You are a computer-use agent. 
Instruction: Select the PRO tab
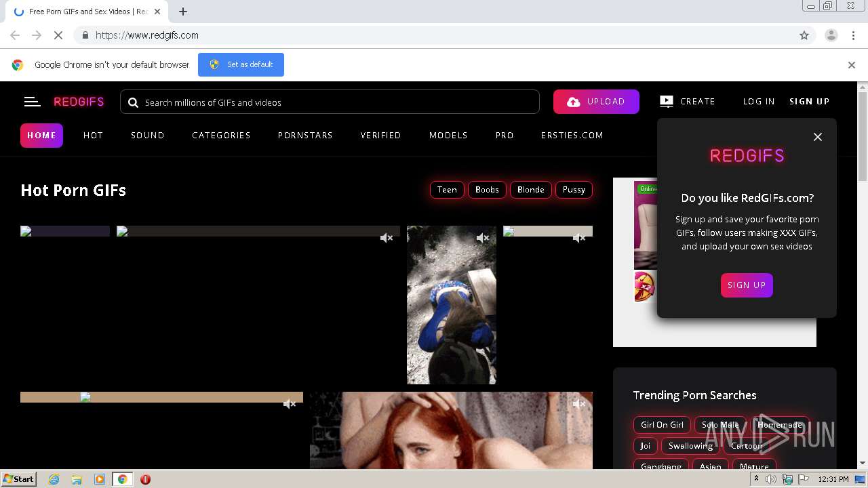click(505, 136)
